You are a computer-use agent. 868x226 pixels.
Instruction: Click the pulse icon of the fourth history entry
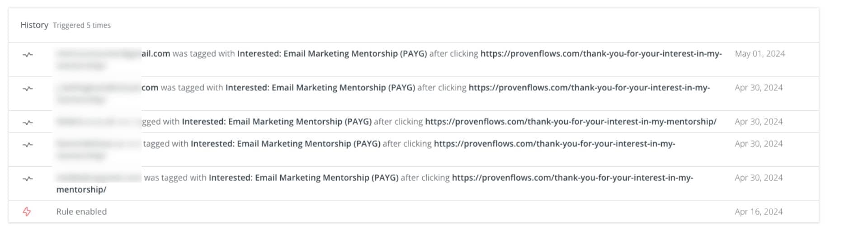click(x=28, y=145)
